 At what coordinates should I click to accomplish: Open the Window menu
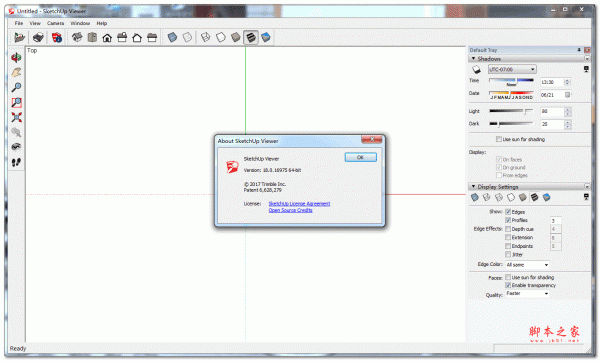pyautogui.click(x=80, y=23)
